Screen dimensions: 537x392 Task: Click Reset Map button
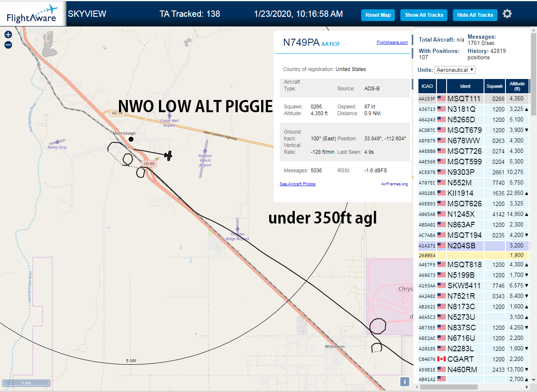pos(378,15)
